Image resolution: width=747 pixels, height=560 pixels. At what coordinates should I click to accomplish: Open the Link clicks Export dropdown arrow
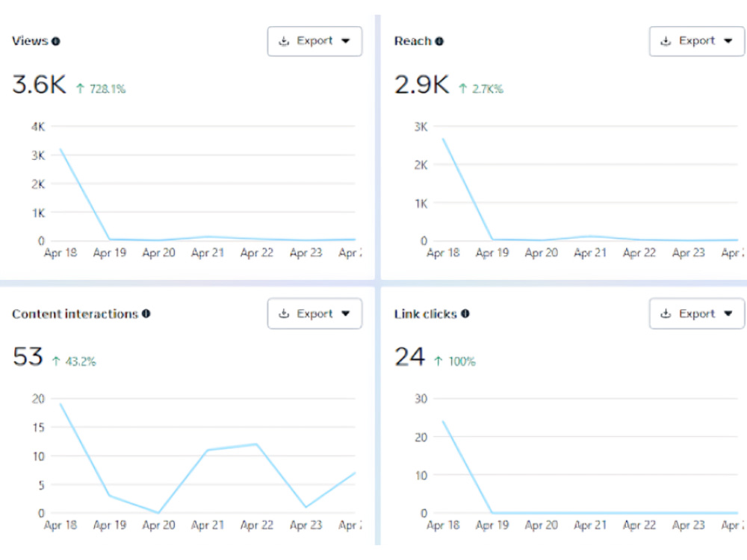coord(728,314)
